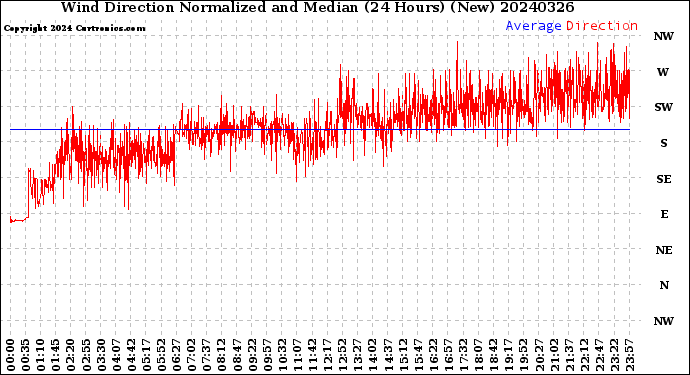Click the 22:12 time label
Image resolution: width=690 pixels, height=375 pixels.
click(584, 355)
